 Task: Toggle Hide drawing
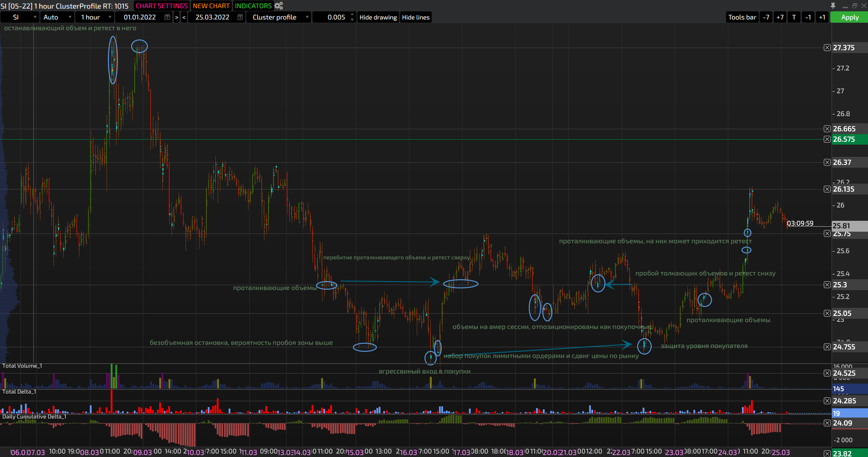tap(378, 17)
